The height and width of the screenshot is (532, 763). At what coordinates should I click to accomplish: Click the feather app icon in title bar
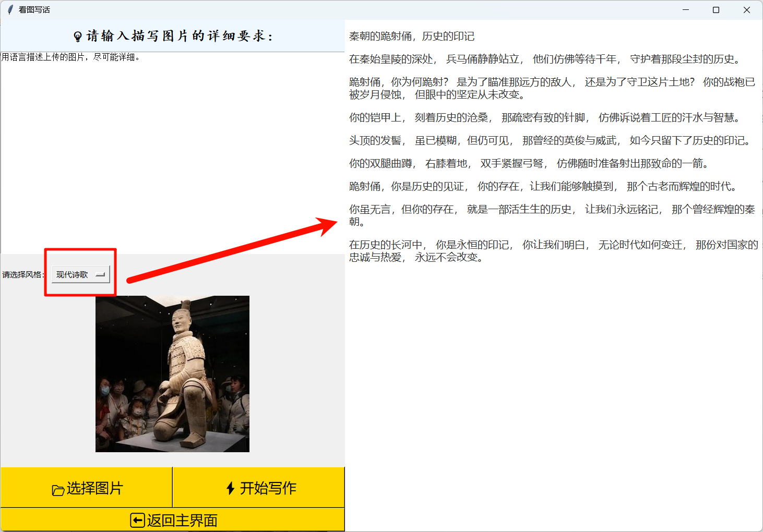click(10, 10)
